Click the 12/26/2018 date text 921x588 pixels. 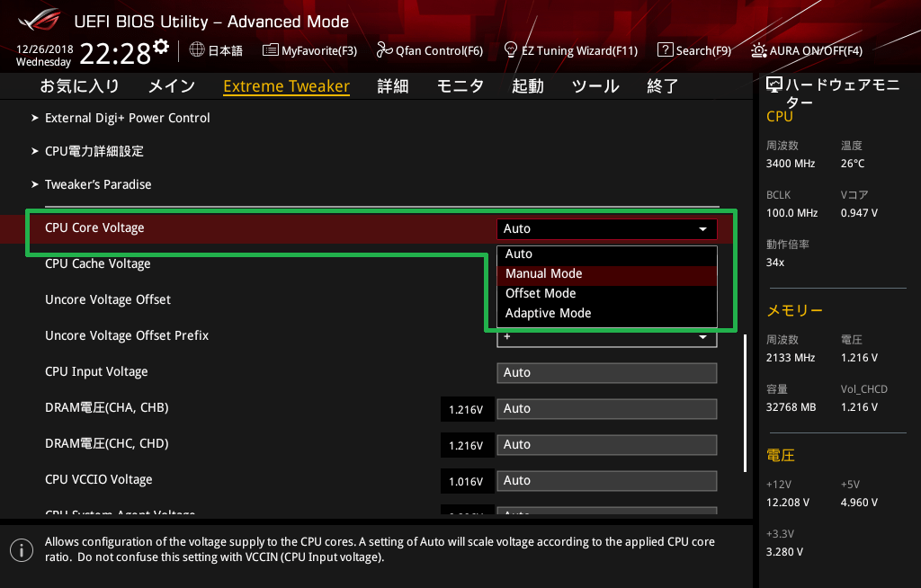tap(45, 49)
